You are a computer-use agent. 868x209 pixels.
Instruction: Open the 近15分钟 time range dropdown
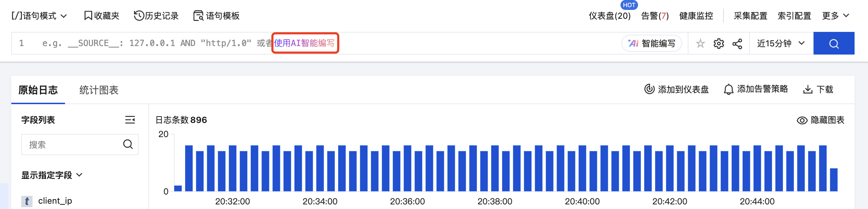781,43
